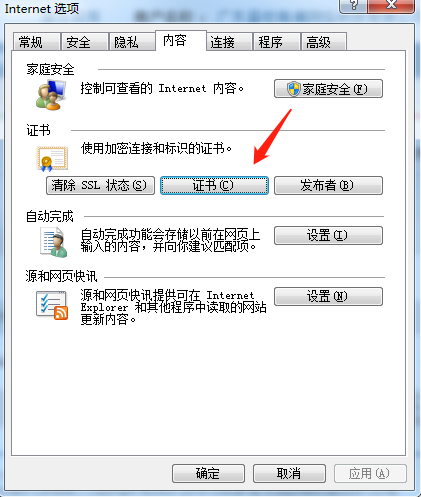
Task: Click the 发布者(B) button
Action: tap(328, 185)
